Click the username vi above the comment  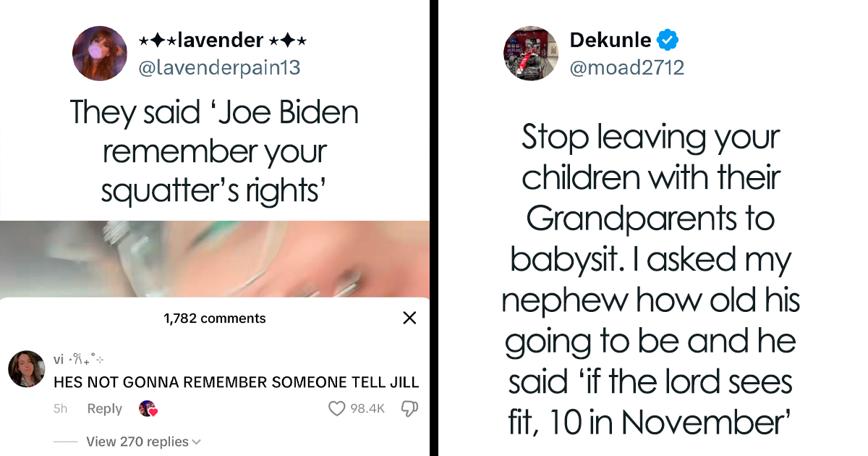click(x=59, y=359)
